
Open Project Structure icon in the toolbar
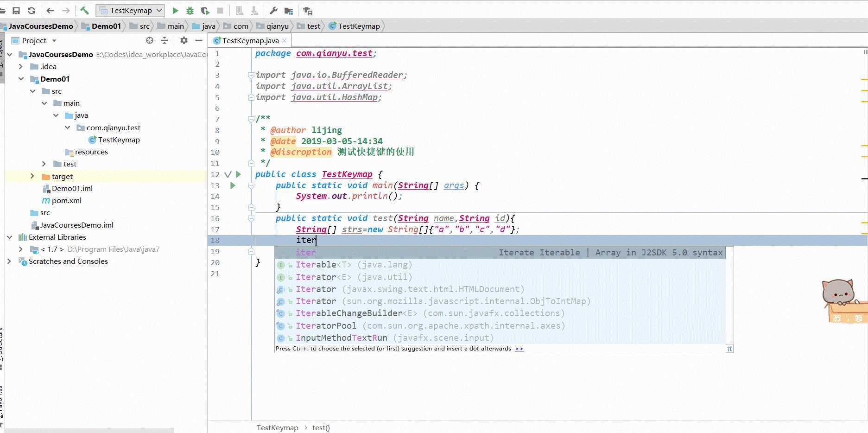289,10
